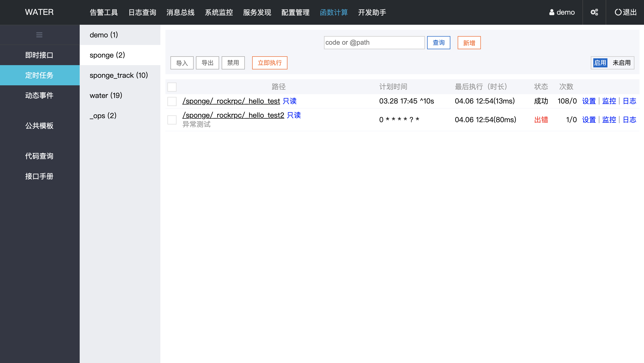Switch filter to 启用
Image resolution: width=644 pixels, height=363 pixels.
click(x=600, y=63)
